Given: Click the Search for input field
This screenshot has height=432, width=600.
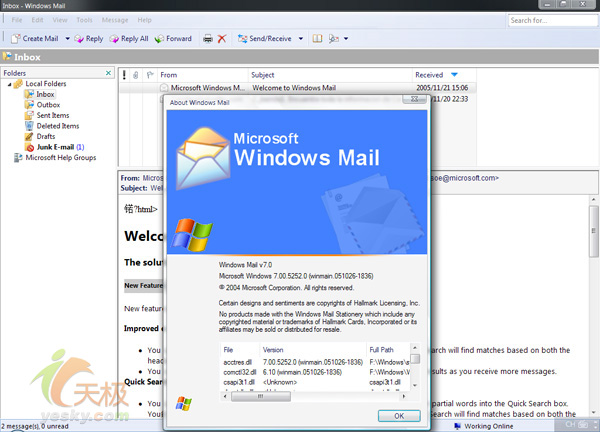Looking at the screenshot, I should [553, 20].
